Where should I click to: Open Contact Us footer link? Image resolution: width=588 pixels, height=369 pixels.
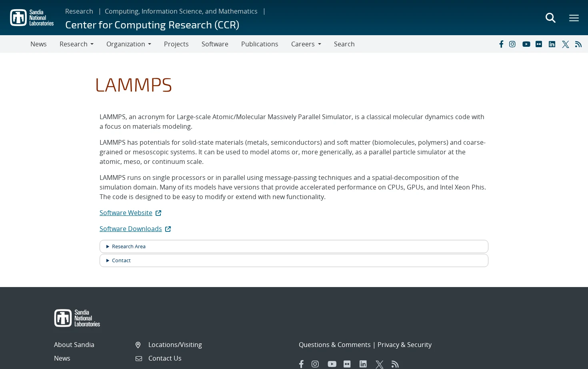click(165, 358)
